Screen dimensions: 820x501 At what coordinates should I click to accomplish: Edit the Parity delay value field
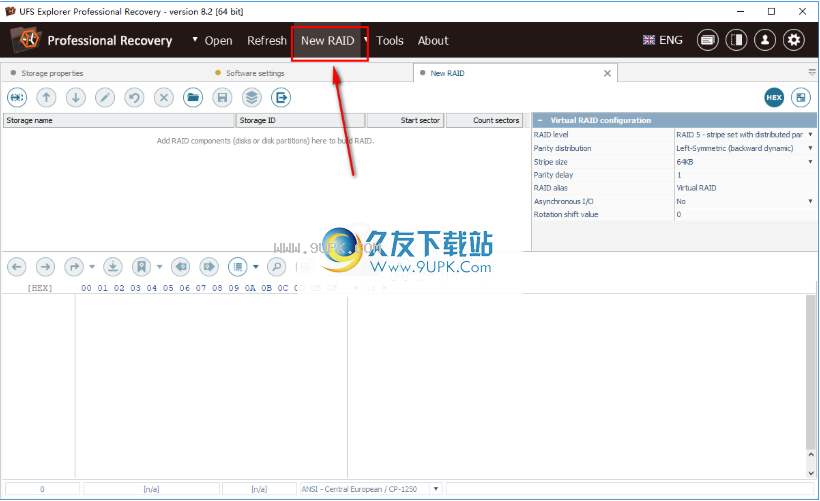tap(745, 175)
